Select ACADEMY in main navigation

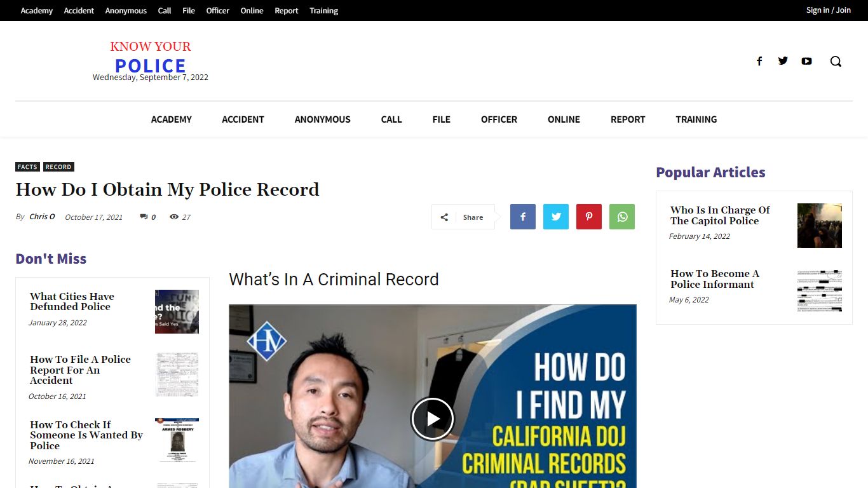[172, 119]
